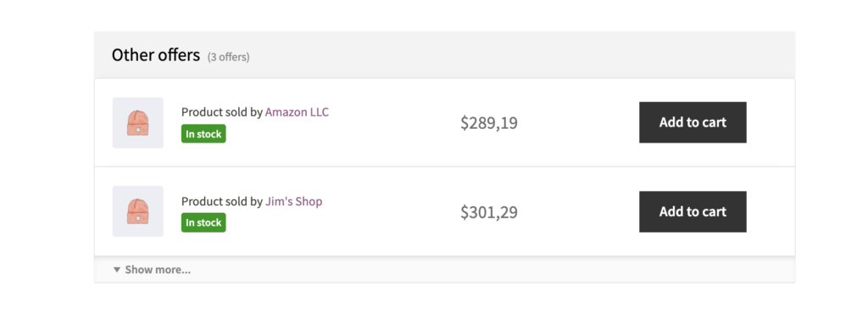Click the Other offers heading
868x336 pixels.
click(x=156, y=55)
